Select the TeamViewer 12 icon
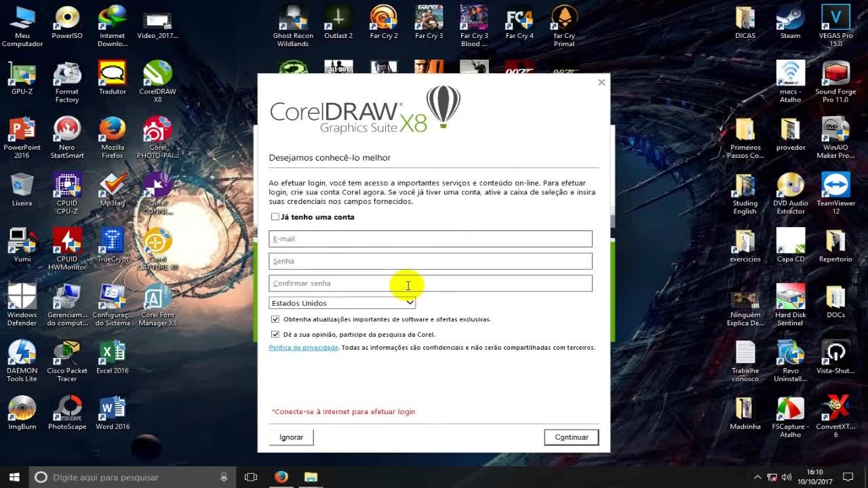 coord(835,194)
